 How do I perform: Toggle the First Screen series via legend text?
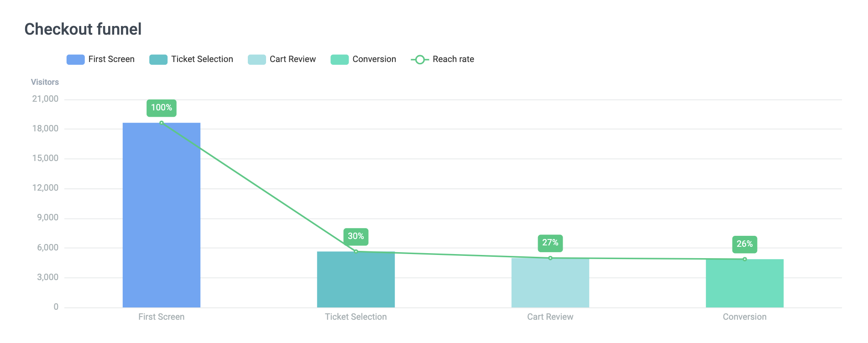pyautogui.click(x=111, y=59)
